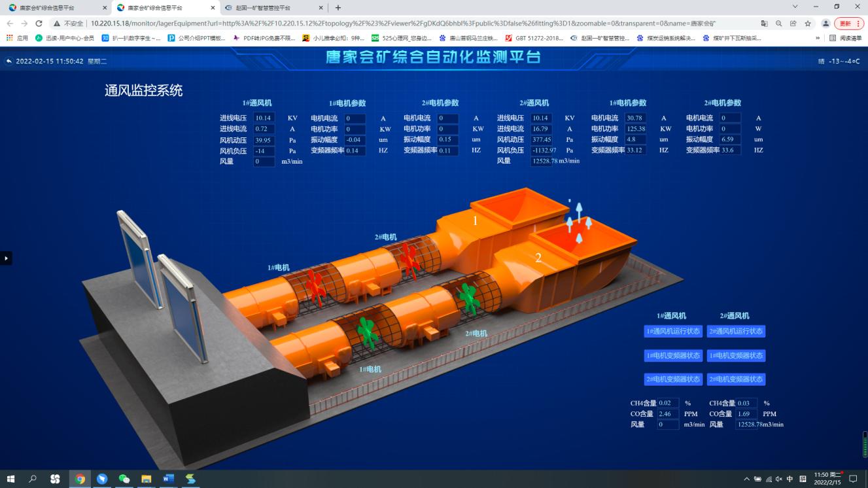Image resolution: width=868 pixels, height=488 pixels.
Task: Open a new browser tab
Action: [x=338, y=8]
